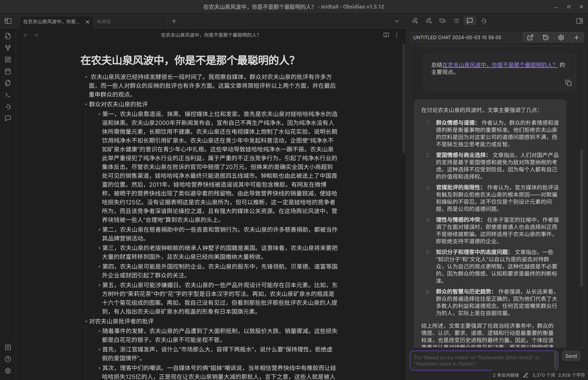Image resolution: width=588 pixels, height=380 pixels.
Task: Click bullet starting with 第二，农夫山泉在慈善捐助中
Action: (220, 234)
